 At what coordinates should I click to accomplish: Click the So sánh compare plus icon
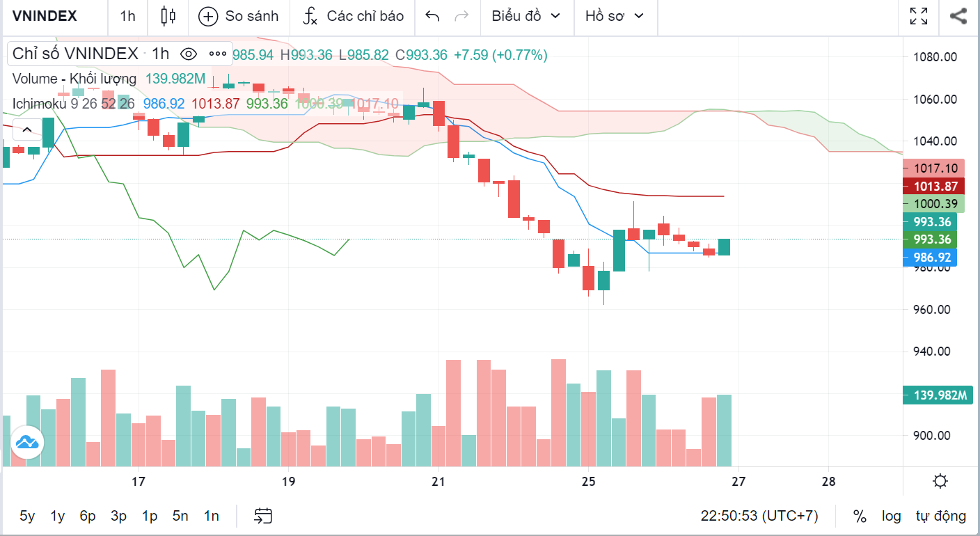point(208,16)
